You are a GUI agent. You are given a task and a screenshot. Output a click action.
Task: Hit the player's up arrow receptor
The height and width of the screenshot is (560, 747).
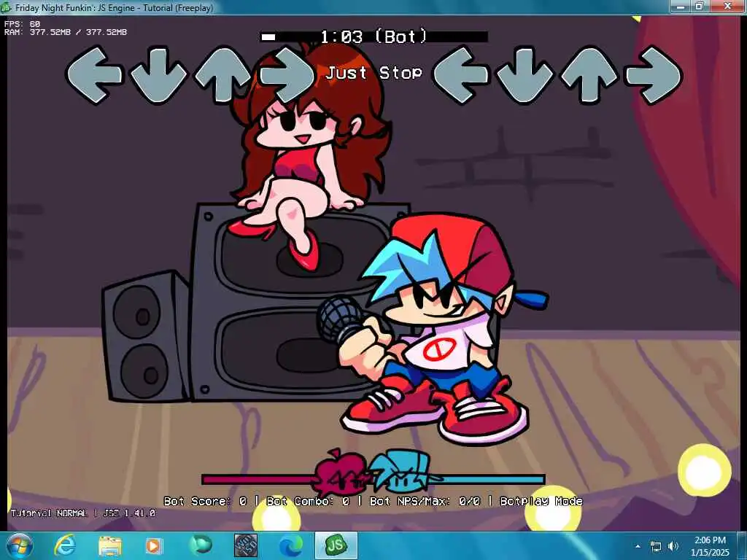click(x=589, y=75)
